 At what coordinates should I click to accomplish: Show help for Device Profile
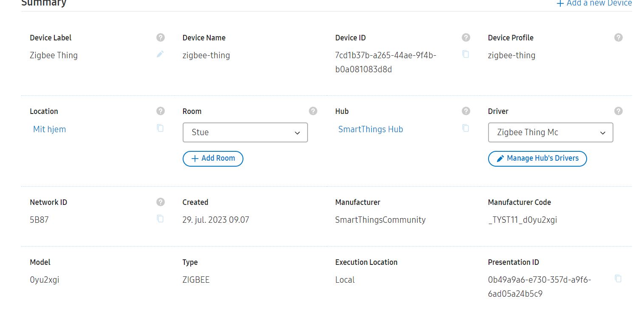[x=618, y=37]
